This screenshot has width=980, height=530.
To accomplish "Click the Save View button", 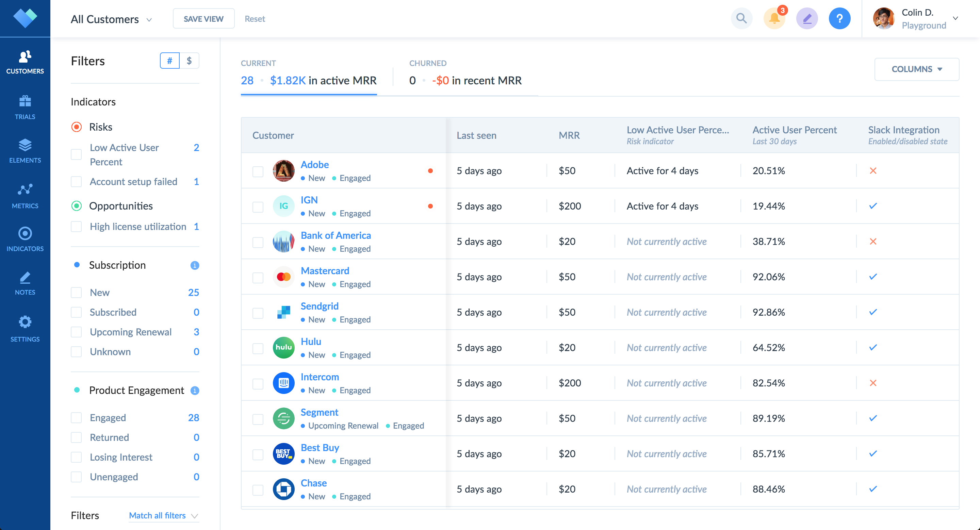I will pyautogui.click(x=203, y=19).
